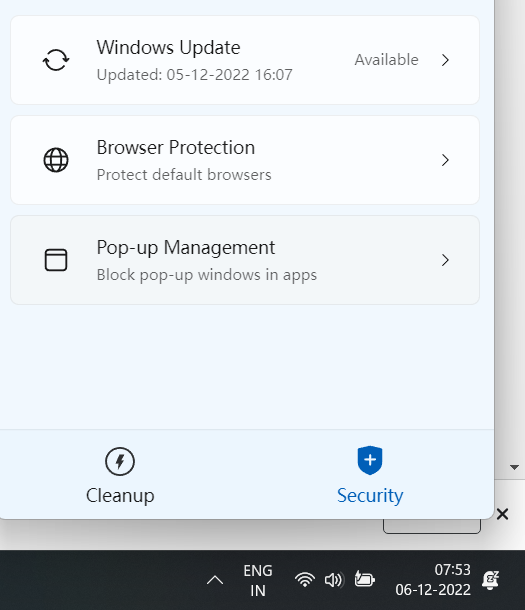The image size is (525, 610).
Task: Switch to the Cleanup tab
Action: [120, 475]
